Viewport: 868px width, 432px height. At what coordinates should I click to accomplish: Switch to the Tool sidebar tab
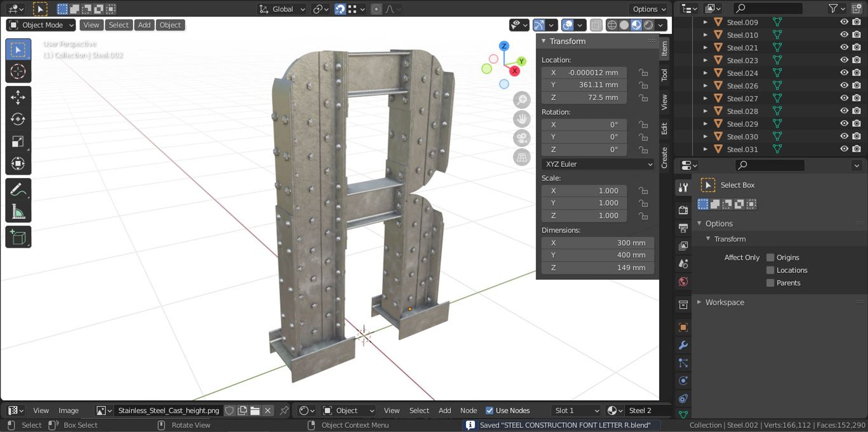[664, 75]
